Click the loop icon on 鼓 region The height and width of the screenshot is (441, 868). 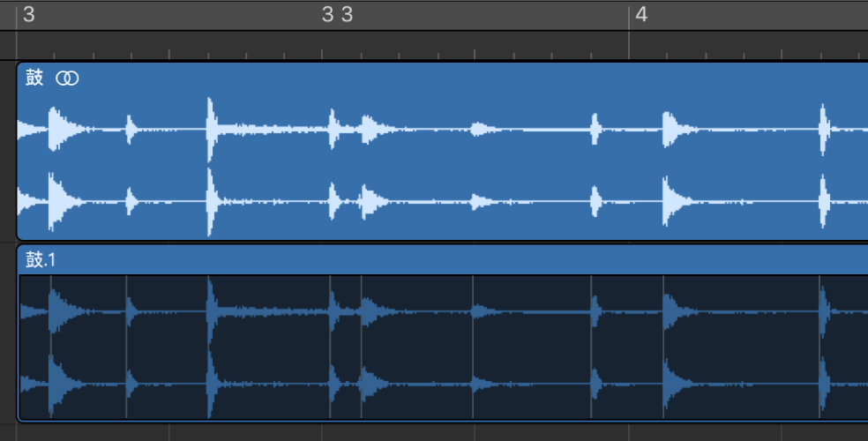click(67, 78)
